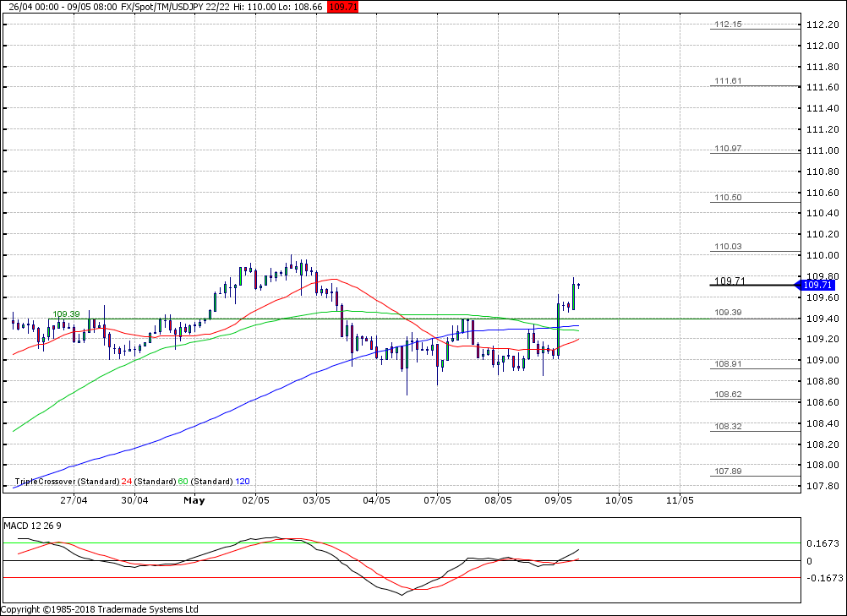Select the 108.62 support level label

[x=727, y=395]
